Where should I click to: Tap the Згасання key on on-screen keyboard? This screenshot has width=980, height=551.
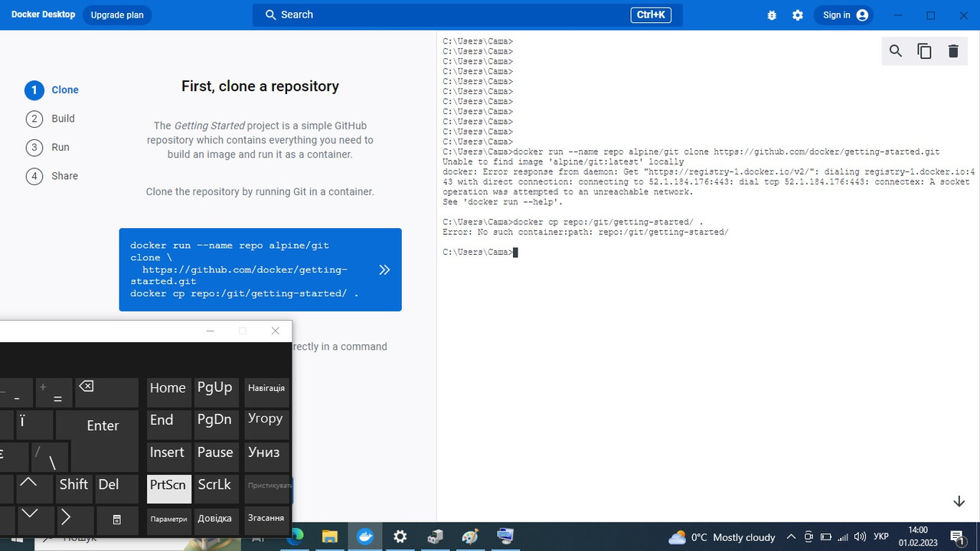click(x=266, y=520)
